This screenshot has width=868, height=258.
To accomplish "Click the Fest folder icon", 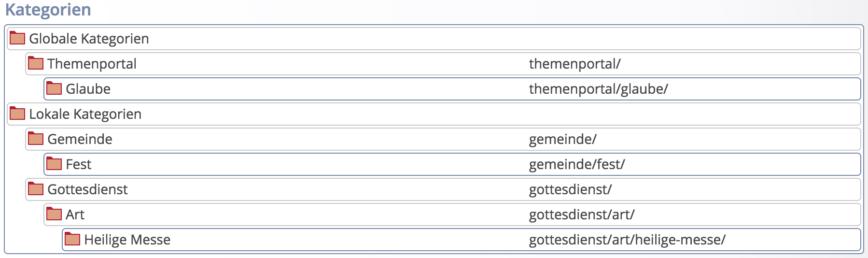I will point(54,164).
